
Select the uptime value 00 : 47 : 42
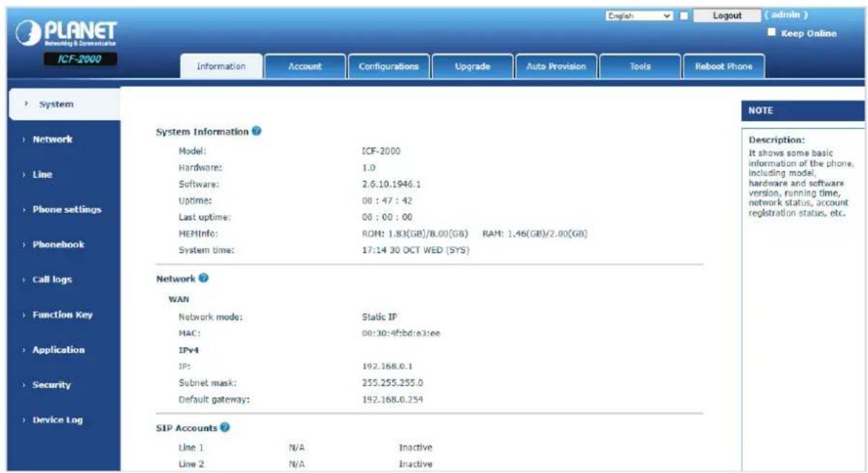pos(386,200)
